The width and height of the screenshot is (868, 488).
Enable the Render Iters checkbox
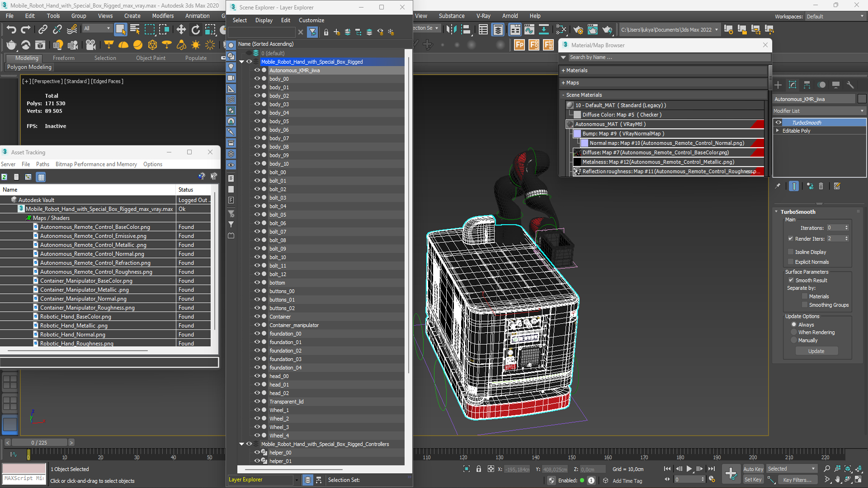pyautogui.click(x=791, y=239)
